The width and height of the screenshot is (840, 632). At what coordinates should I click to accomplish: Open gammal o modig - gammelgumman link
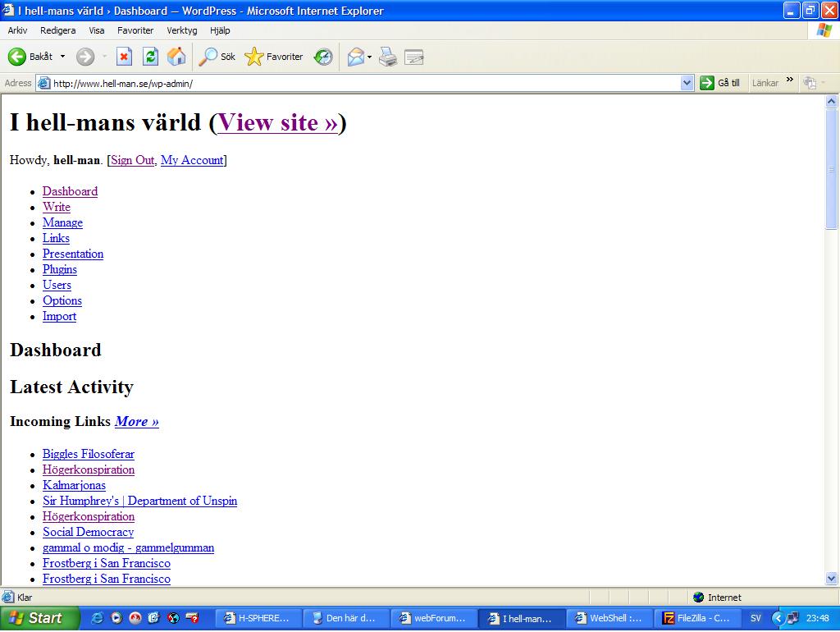128,547
